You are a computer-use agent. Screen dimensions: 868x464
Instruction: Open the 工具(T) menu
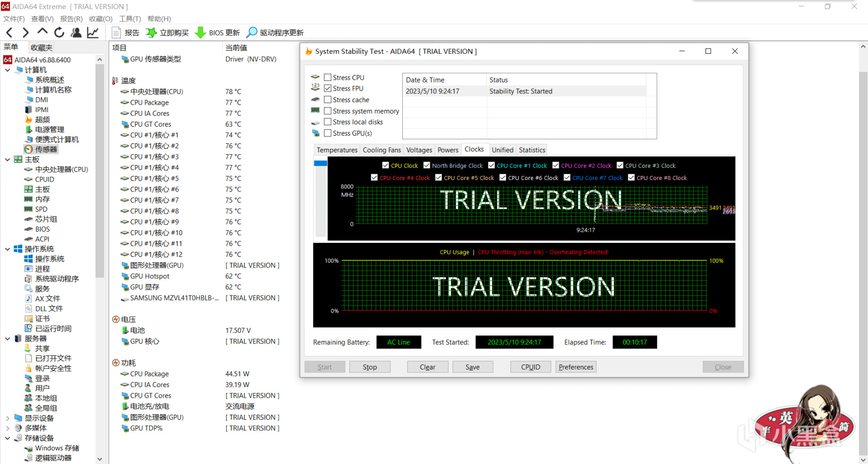pos(130,19)
